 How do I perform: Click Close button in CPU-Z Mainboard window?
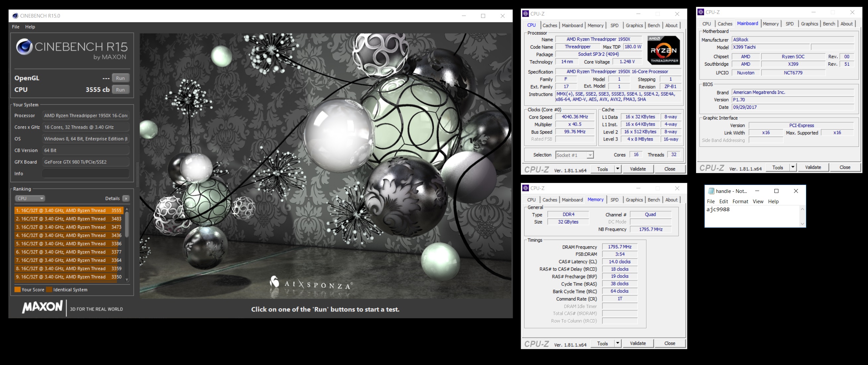coord(845,167)
